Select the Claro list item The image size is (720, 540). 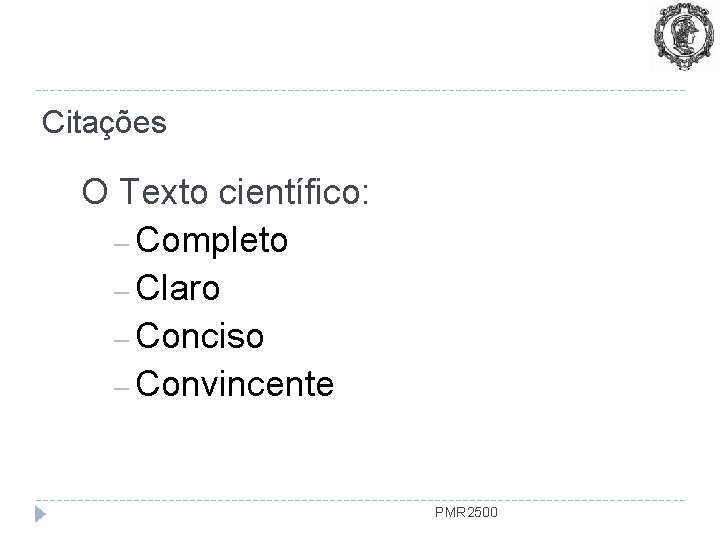179,288
